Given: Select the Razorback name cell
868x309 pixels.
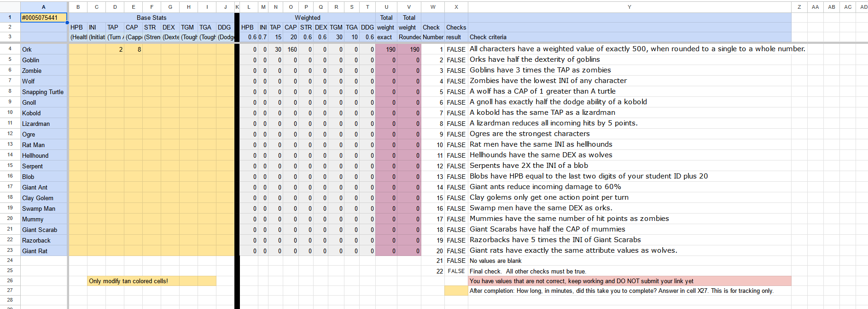Looking at the screenshot, I should pos(44,240).
